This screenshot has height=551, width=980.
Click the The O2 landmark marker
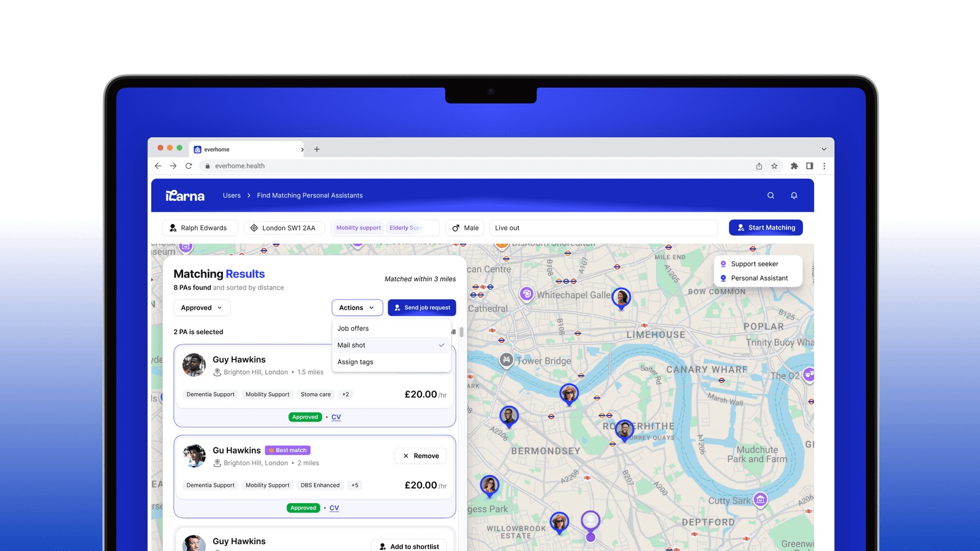coord(809,374)
